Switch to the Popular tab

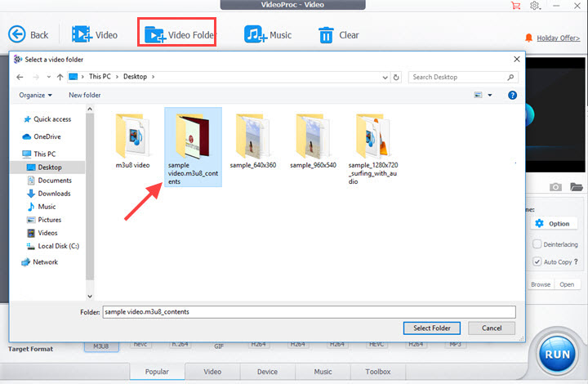157,372
